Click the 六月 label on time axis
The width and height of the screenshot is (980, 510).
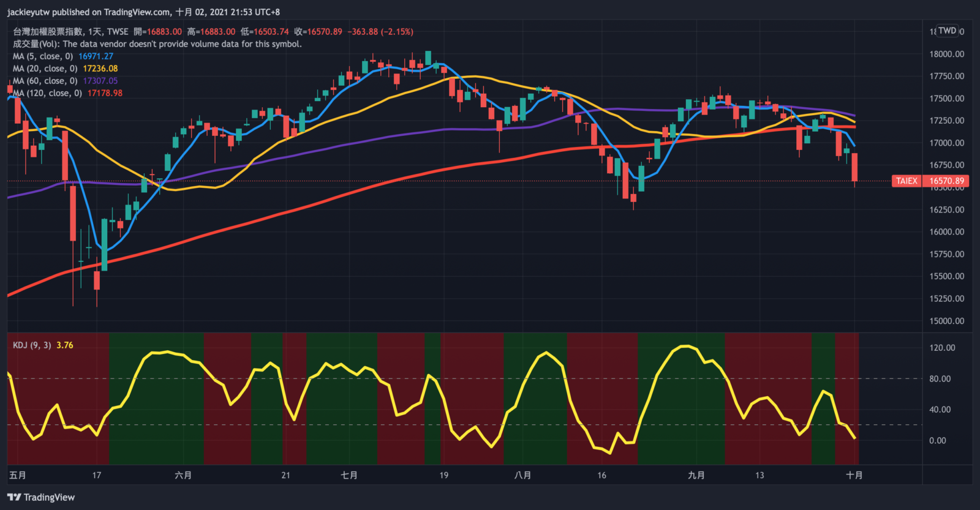183,475
